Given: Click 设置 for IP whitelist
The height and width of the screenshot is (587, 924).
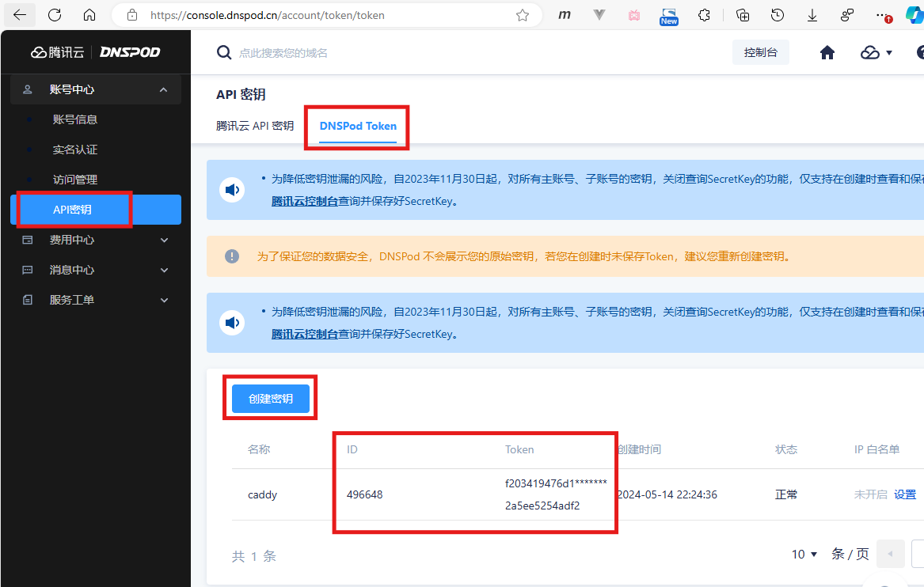Looking at the screenshot, I should [905, 494].
